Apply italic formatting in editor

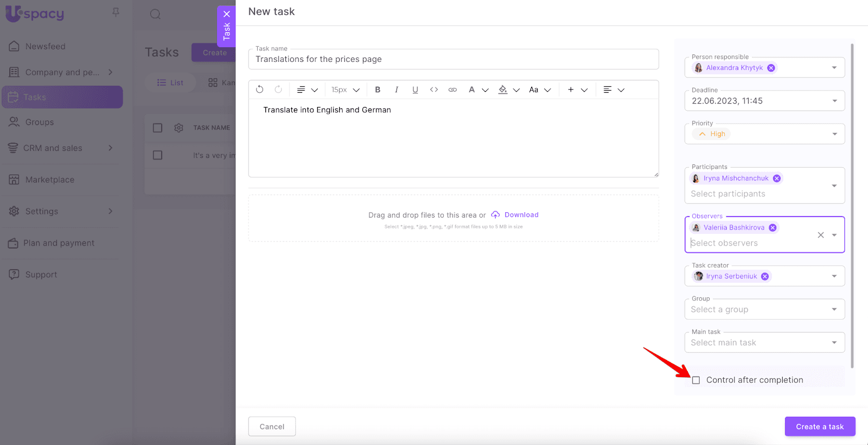tap(397, 90)
